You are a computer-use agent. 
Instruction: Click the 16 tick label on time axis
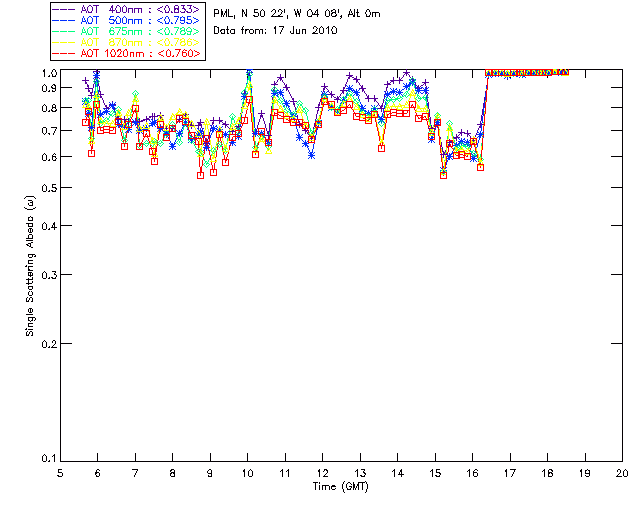coord(472,472)
